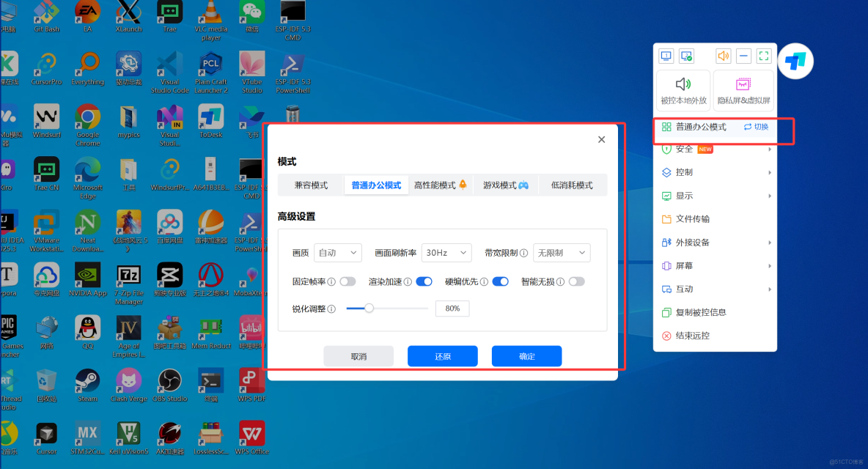Open the 画面刷新率 refresh rate dropdown

446,252
